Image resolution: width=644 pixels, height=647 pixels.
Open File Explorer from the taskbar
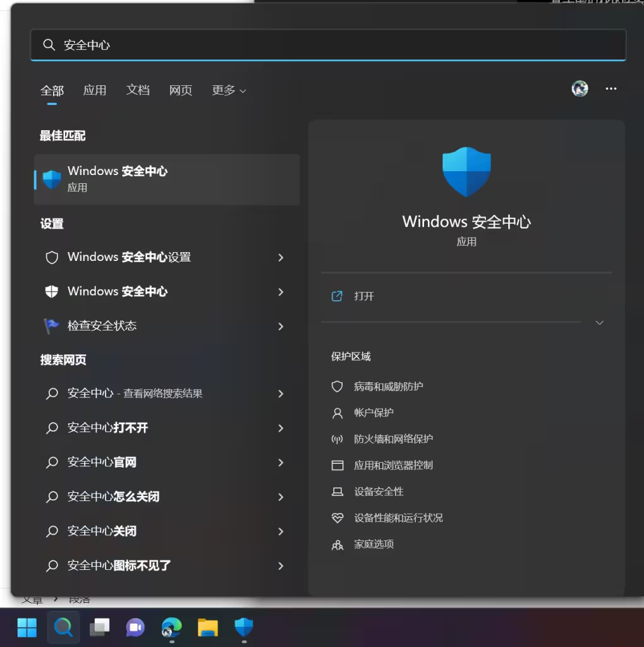pos(208,627)
